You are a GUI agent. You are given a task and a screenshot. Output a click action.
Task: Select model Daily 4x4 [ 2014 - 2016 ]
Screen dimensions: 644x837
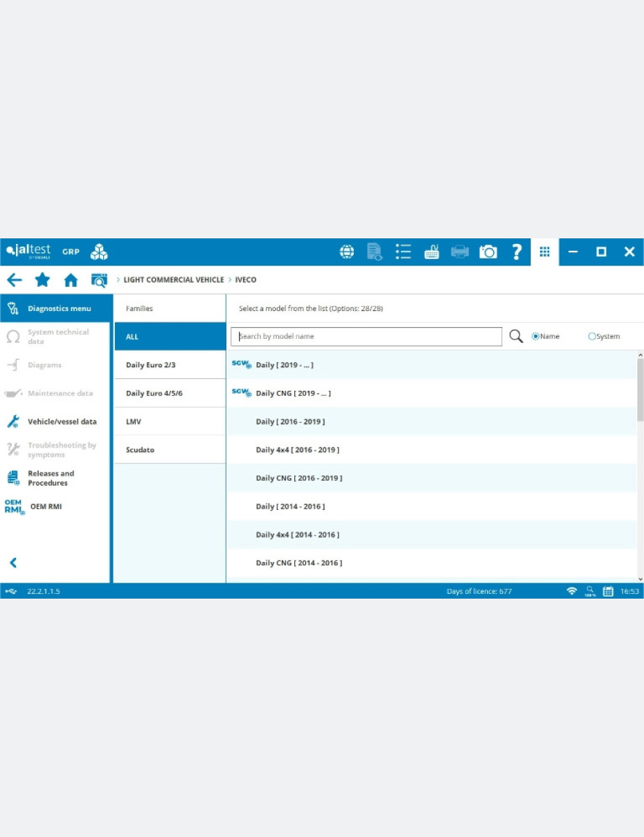tap(431, 535)
